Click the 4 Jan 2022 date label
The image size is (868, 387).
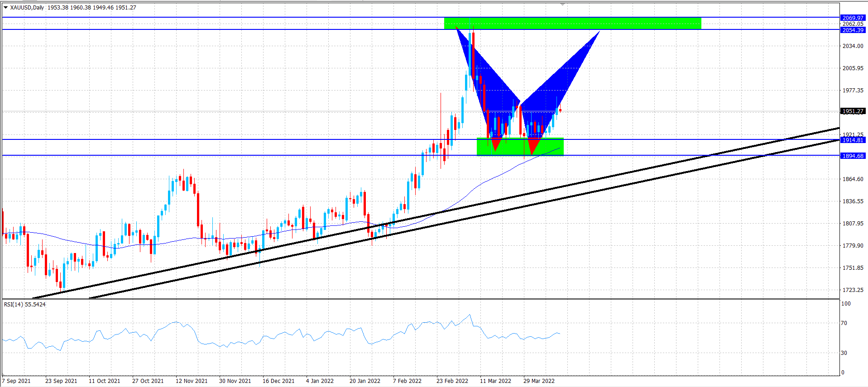click(320, 381)
